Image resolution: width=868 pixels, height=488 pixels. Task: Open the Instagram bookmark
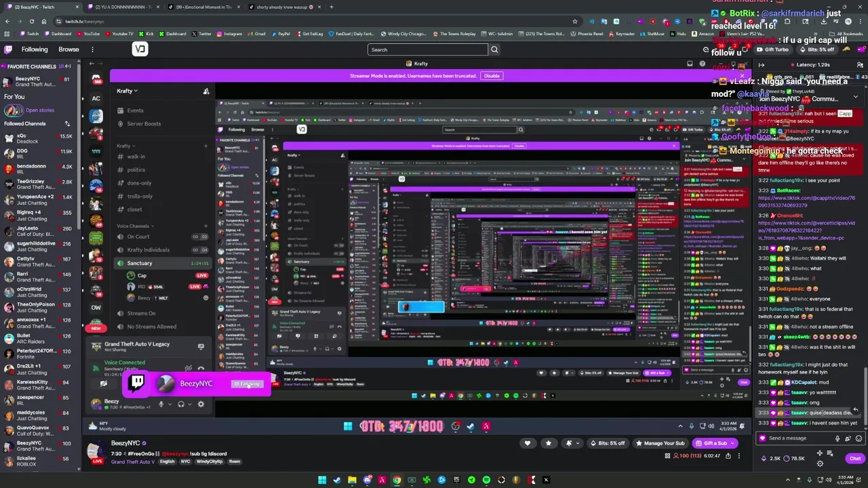tap(229, 33)
